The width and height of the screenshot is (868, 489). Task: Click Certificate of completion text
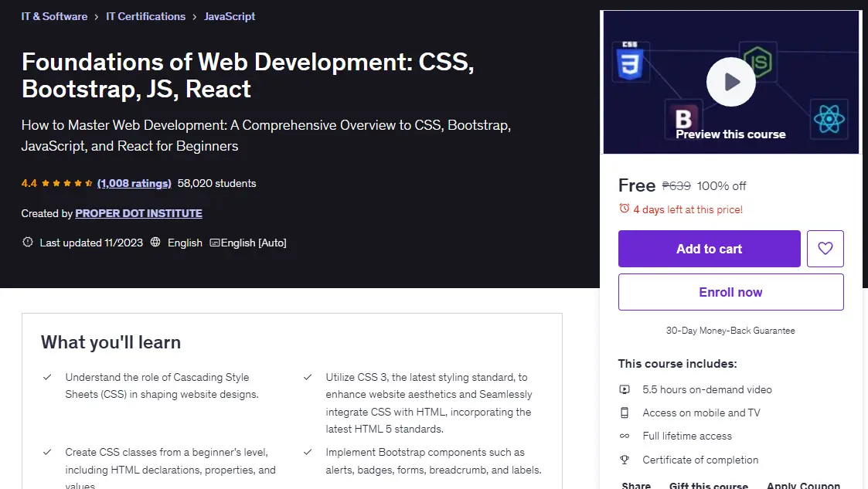(x=700, y=460)
